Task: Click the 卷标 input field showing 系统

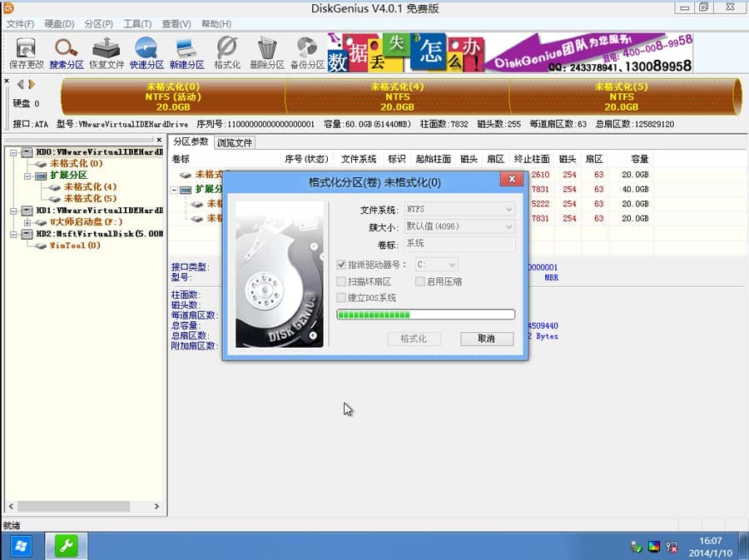Action: pos(460,243)
